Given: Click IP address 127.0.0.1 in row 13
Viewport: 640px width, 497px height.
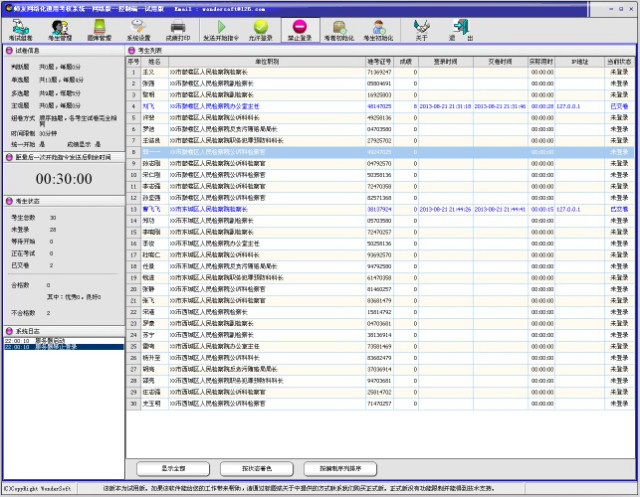Looking at the screenshot, I should pyautogui.click(x=568, y=209).
